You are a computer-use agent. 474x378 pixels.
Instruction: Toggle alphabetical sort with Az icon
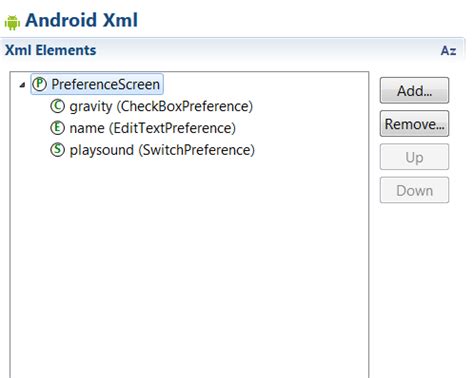(x=448, y=51)
